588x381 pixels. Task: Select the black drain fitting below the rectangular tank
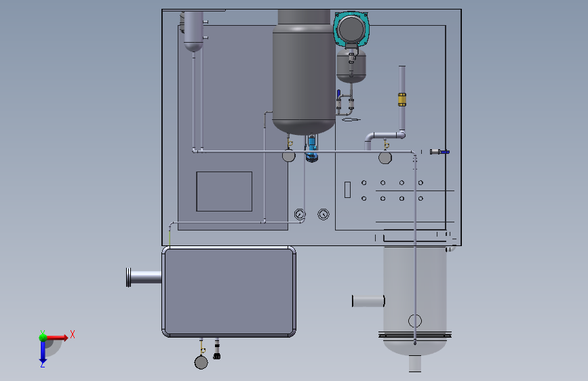coord(217,350)
